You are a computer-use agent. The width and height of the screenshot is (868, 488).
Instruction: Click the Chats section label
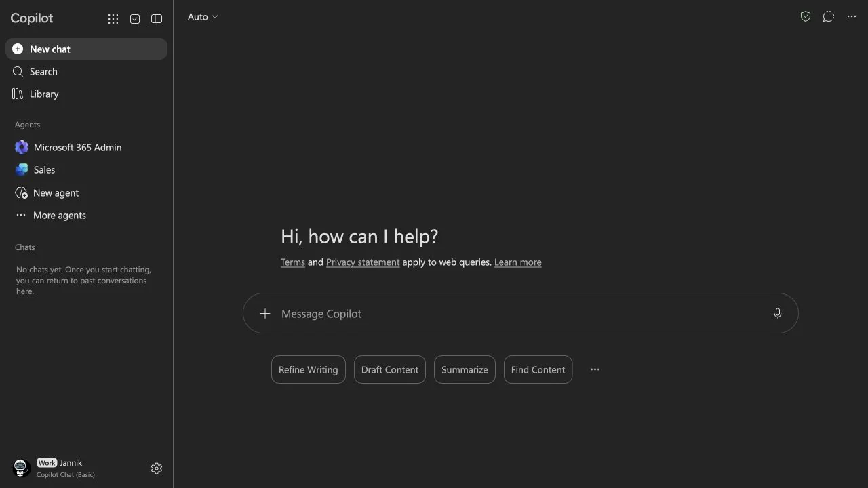tap(25, 247)
